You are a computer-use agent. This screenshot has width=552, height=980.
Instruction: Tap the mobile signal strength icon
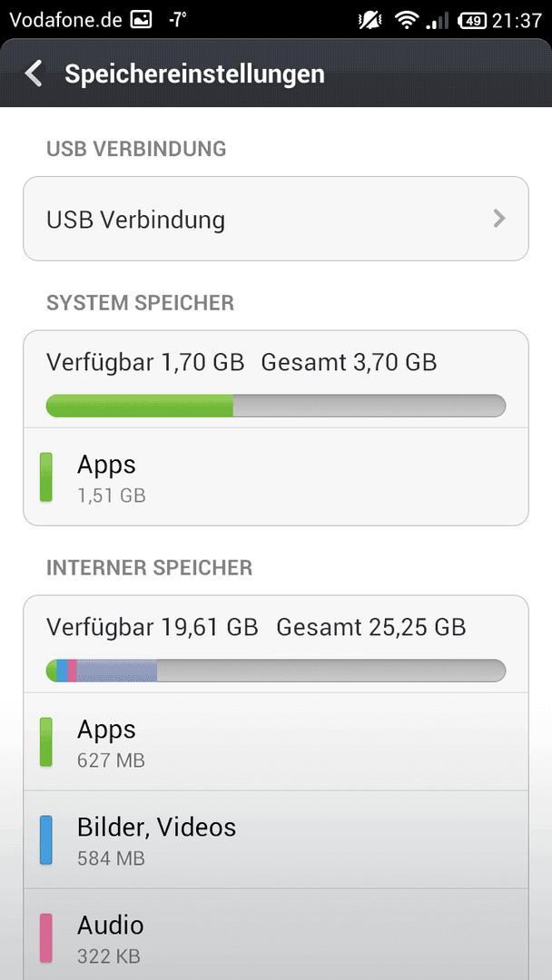click(438, 21)
